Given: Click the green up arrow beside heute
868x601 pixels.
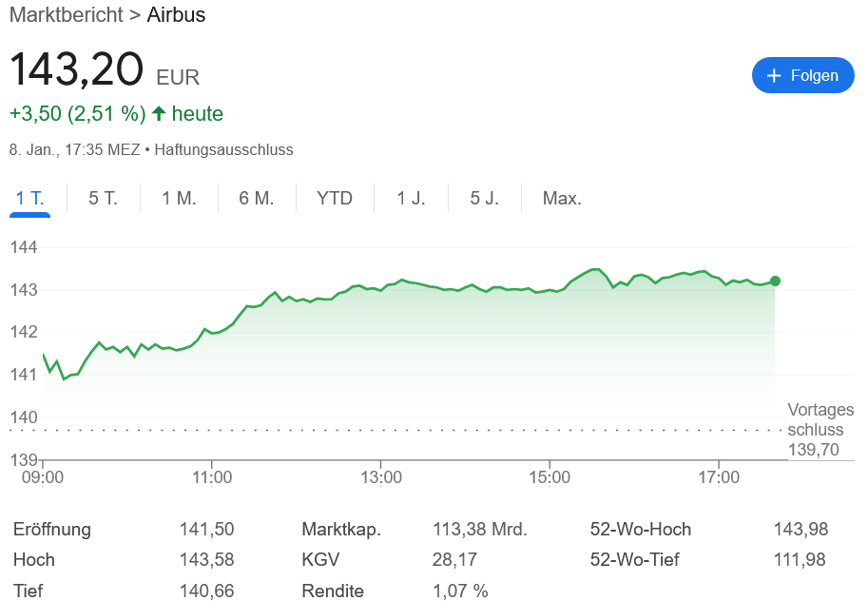Looking at the screenshot, I should 159,114.
